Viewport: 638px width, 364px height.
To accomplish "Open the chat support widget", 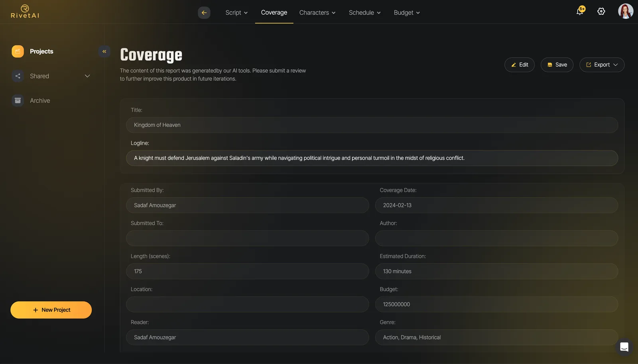I will 624,347.
